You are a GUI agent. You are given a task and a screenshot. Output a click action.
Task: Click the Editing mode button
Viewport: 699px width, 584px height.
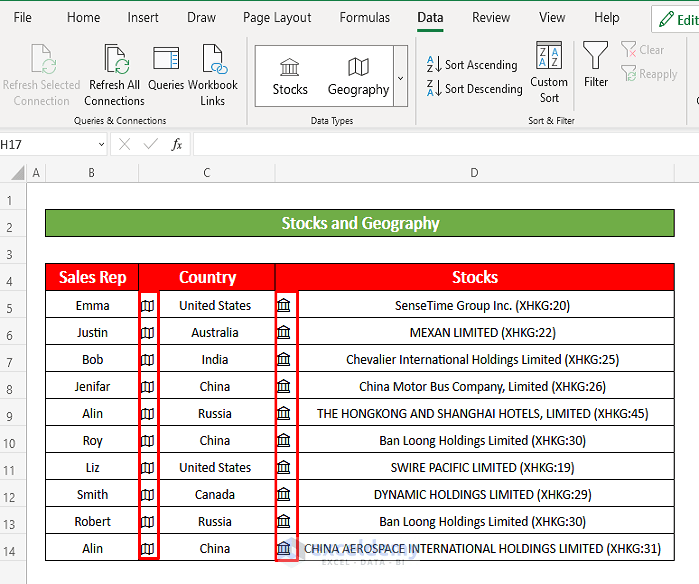[677, 20]
